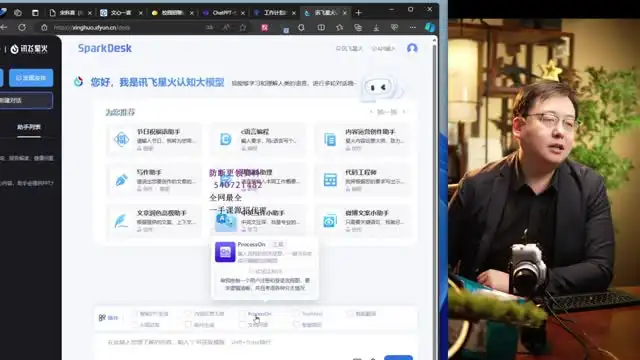
Task: Open the 讯飞星火 link in page header
Action: coord(349,49)
